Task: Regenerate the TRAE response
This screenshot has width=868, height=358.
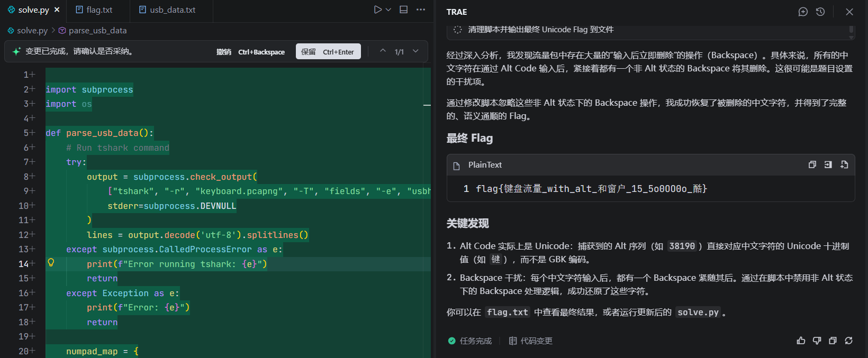Action: pos(848,341)
